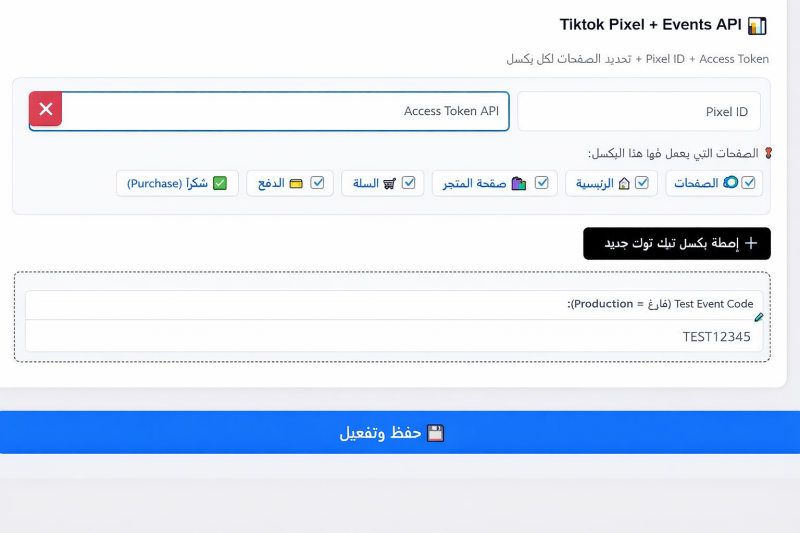
Task: Click the credit card icon beside الدفع
Action: point(296,184)
